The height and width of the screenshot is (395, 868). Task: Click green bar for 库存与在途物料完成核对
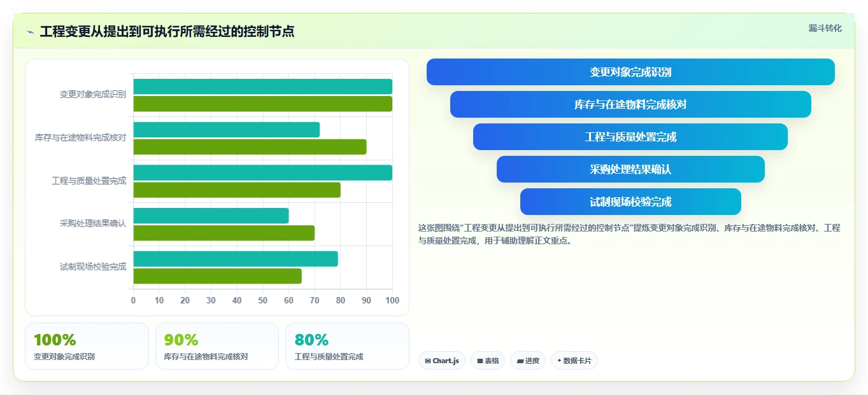point(250,147)
